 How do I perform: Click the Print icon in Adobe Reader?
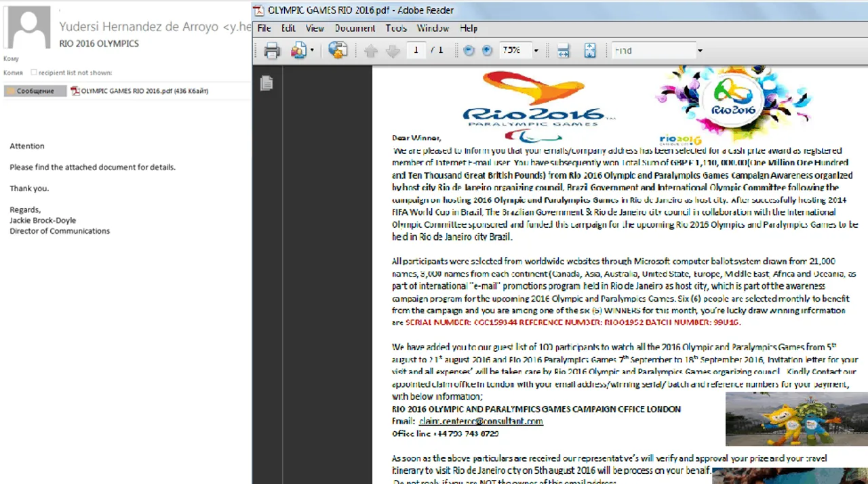[272, 50]
